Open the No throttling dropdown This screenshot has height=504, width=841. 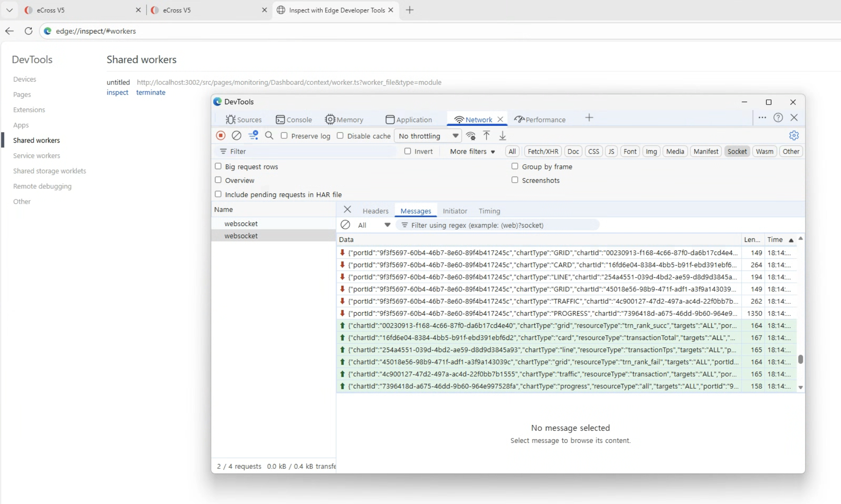point(427,136)
